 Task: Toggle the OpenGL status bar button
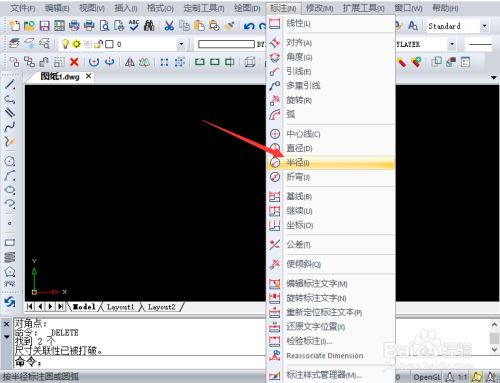(x=427, y=377)
